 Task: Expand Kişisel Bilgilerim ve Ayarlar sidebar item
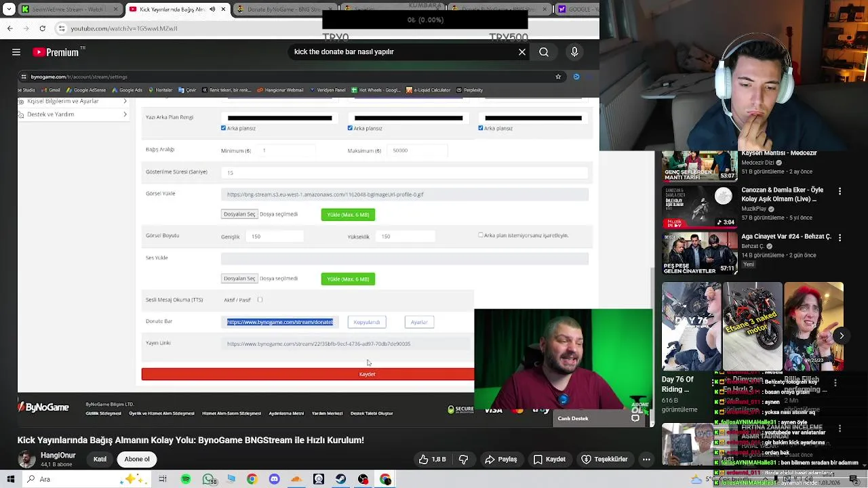coord(73,101)
